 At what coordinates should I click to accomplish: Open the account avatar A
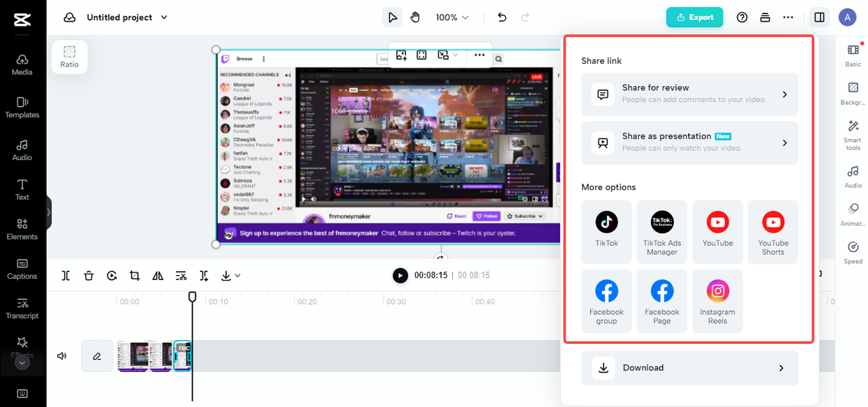point(847,18)
